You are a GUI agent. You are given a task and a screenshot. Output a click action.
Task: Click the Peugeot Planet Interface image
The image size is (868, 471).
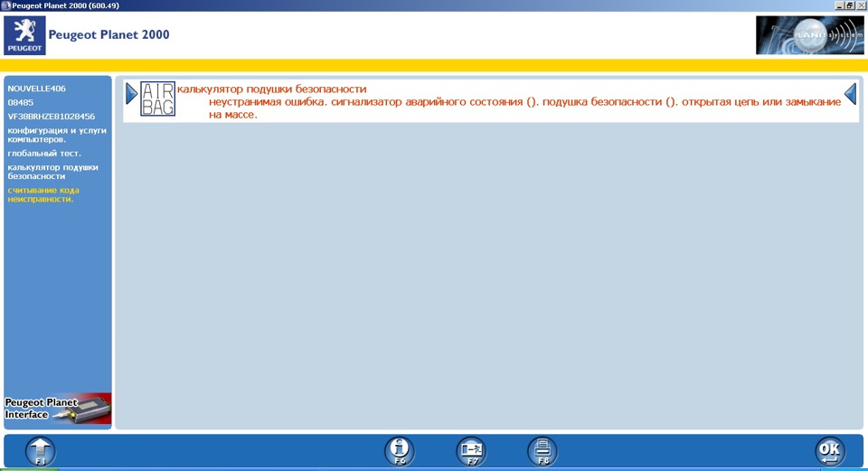click(58, 409)
